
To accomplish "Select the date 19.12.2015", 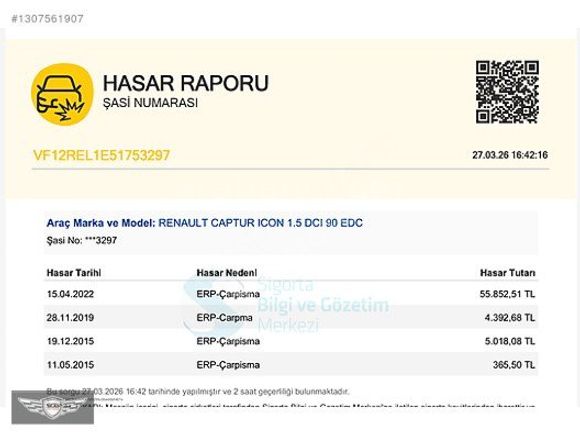I will 70,341.
